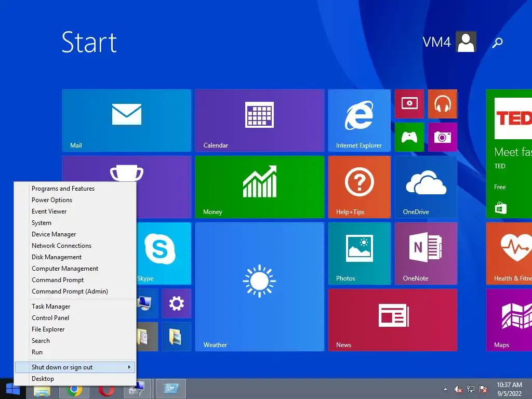The width and height of the screenshot is (532, 399).
Task: Open the Help+Tips tile
Action: pos(360,187)
